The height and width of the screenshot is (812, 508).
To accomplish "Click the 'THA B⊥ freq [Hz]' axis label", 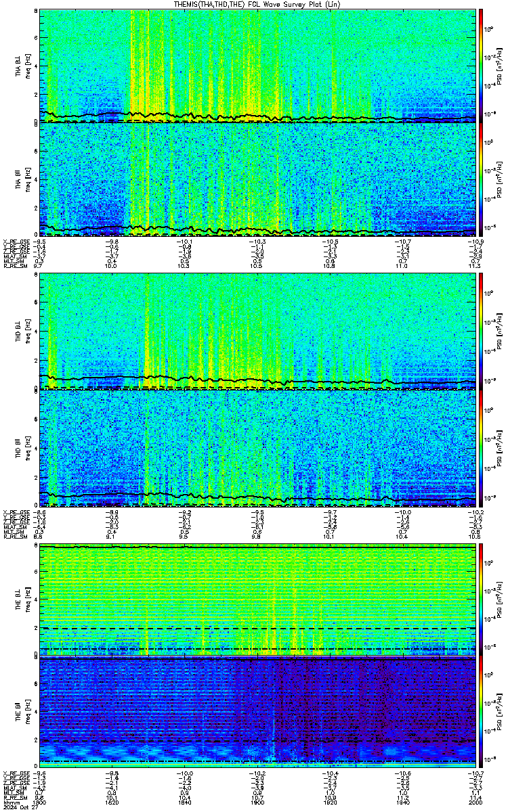I will (x=22, y=66).
